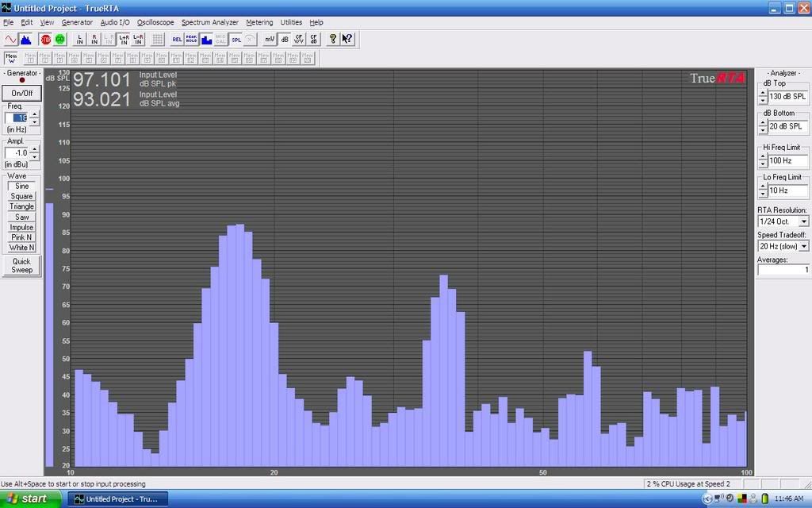The height and width of the screenshot is (508, 812).
Task: Select the mV units toolbar button
Action: click(x=270, y=40)
